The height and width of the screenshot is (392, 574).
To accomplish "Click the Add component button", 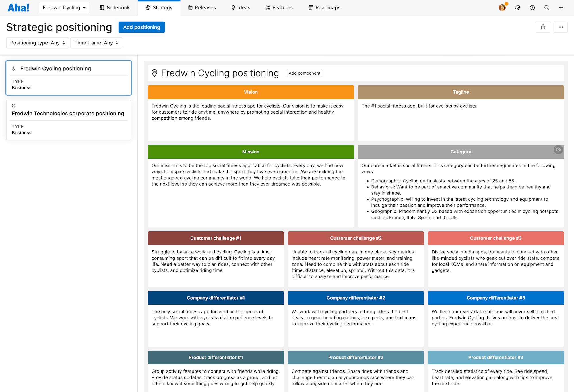I will pos(304,73).
